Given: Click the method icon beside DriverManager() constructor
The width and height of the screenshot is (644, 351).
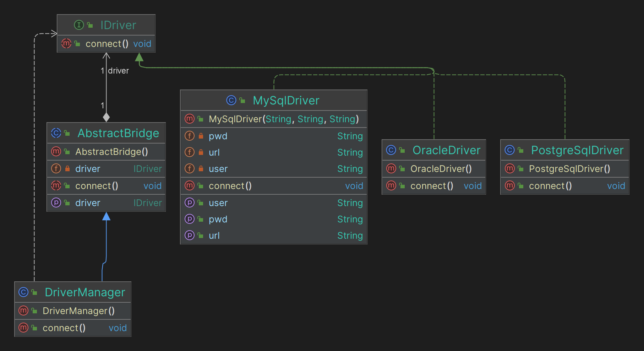Looking at the screenshot, I should [x=23, y=311].
